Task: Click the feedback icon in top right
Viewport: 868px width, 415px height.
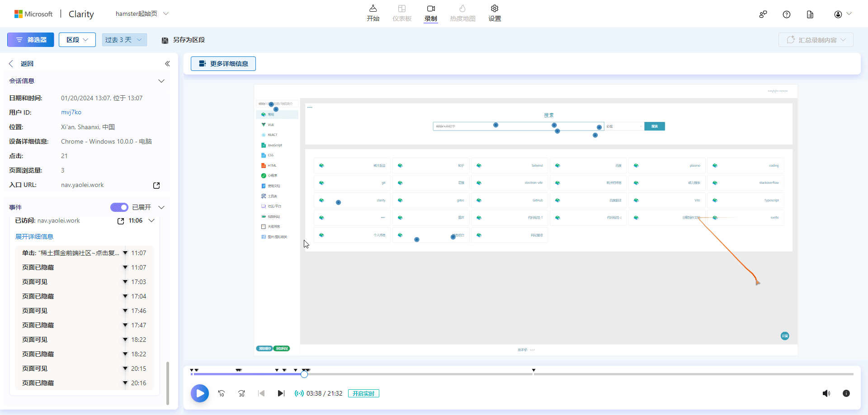Action: 763,14
